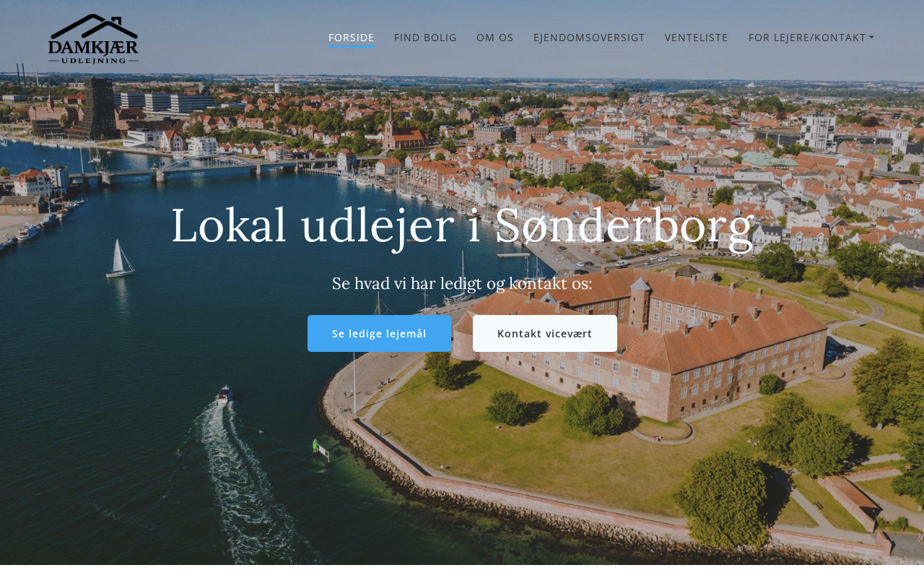Viewport: 924px width, 578px height.
Task: Click the motorboat leaving a wake
Action: click(224, 394)
